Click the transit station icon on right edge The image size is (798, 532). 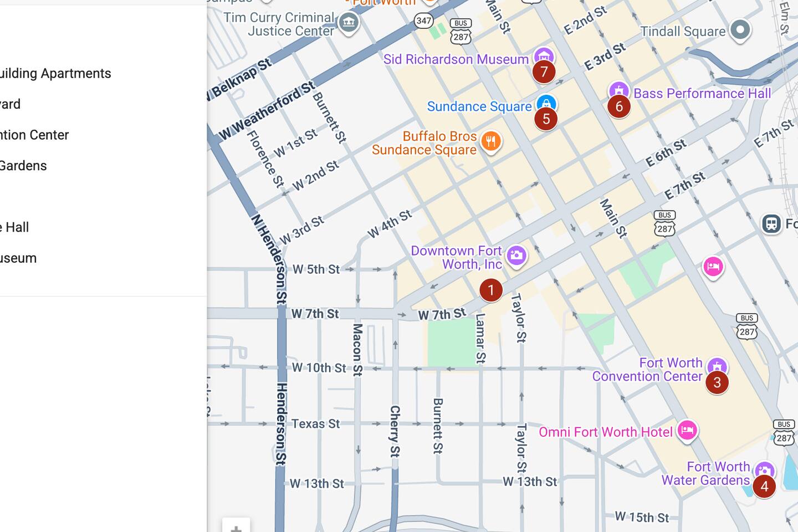771,224
